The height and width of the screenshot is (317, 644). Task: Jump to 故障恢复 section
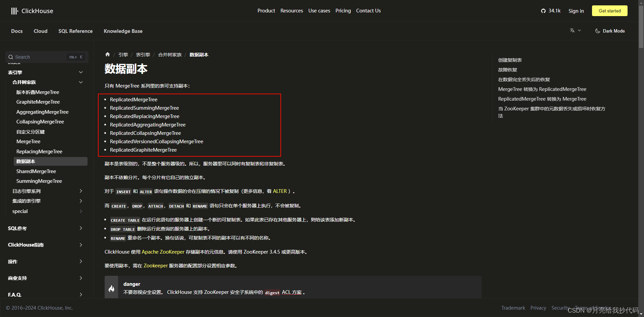click(507, 70)
